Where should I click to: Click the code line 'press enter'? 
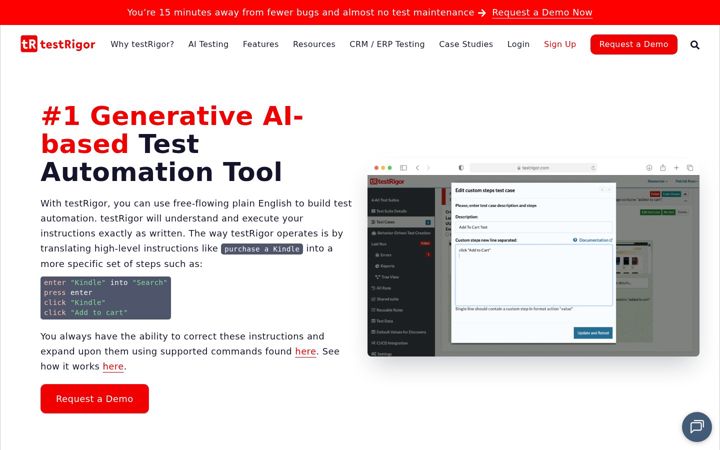[x=68, y=292]
